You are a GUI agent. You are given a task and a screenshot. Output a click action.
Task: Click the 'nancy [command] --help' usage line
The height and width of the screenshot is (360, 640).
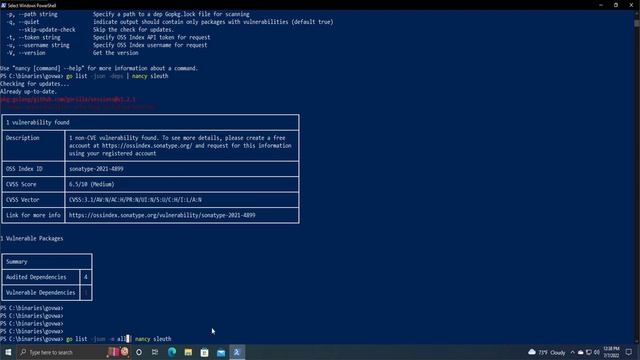99,68
